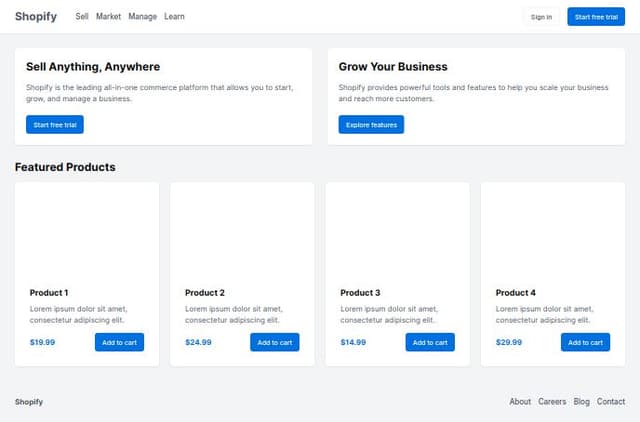This screenshot has width=640, height=422.
Task: Select the Grow Your Business heading
Action: [393, 67]
